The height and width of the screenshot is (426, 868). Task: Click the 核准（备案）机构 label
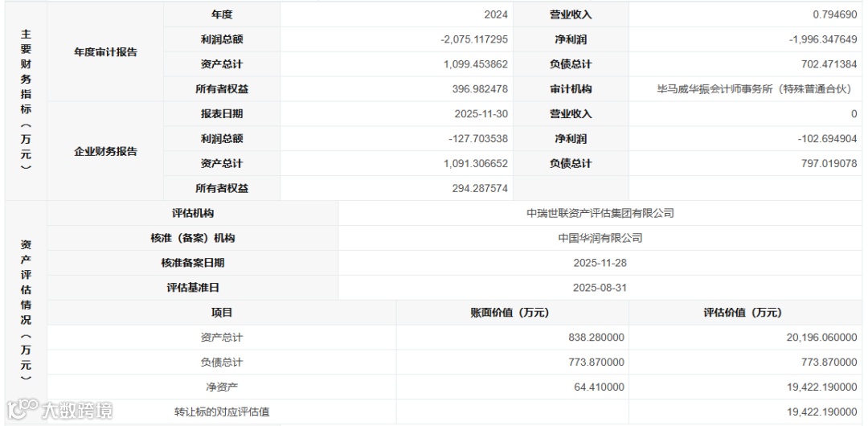click(x=193, y=238)
